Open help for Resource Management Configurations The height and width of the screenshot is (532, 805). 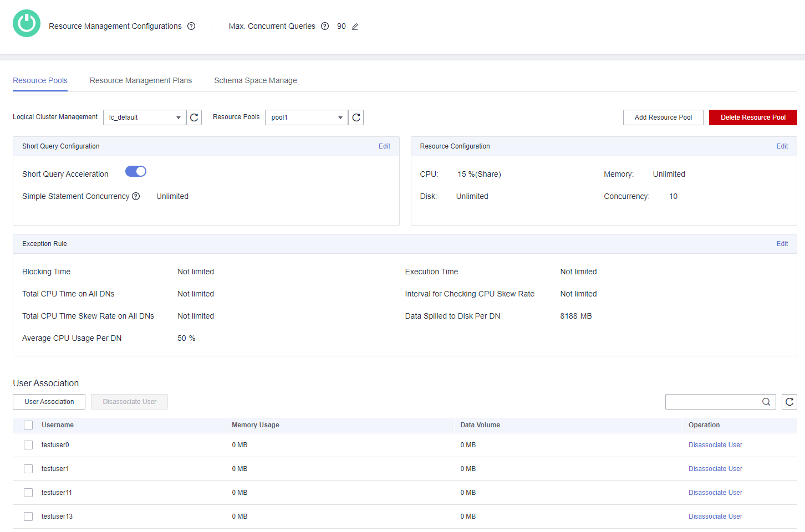tap(191, 26)
